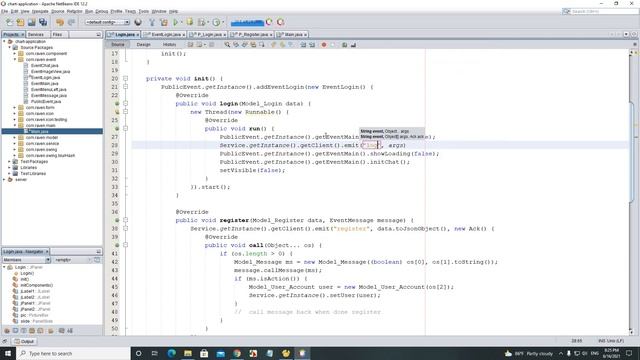Expand the com.raven.model package
This screenshot has width=640, height=360.
pyautogui.click(x=15, y=138)
